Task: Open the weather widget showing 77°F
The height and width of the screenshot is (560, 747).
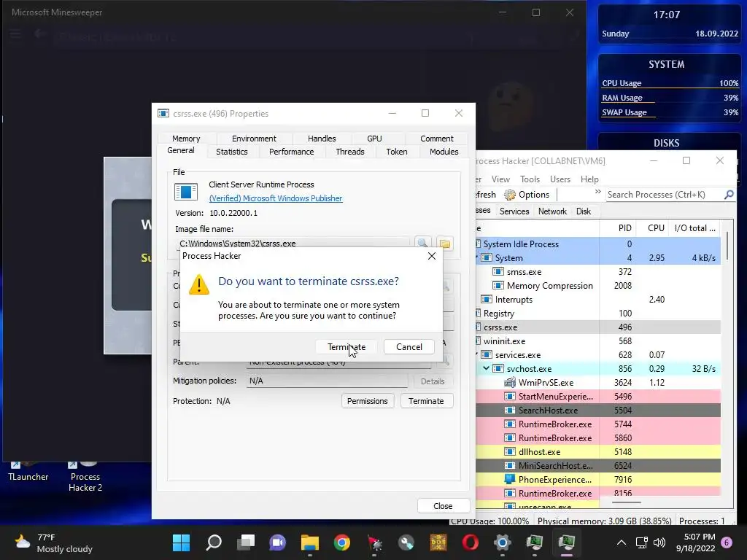Action: click(x=53, y=542)
